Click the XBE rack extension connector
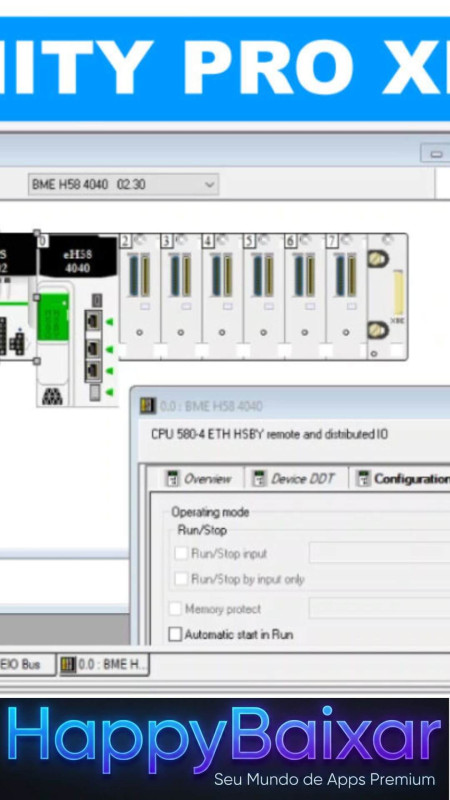450x800 pixels. [x=398, y=293]
